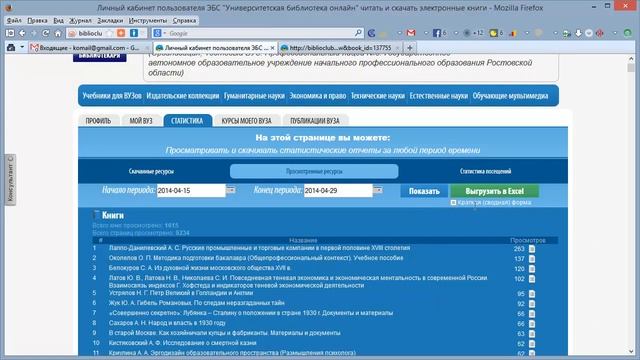Screen dimensions: 640x360
Task: Open document icon for book with 95 views
Action: pos(532,294)
